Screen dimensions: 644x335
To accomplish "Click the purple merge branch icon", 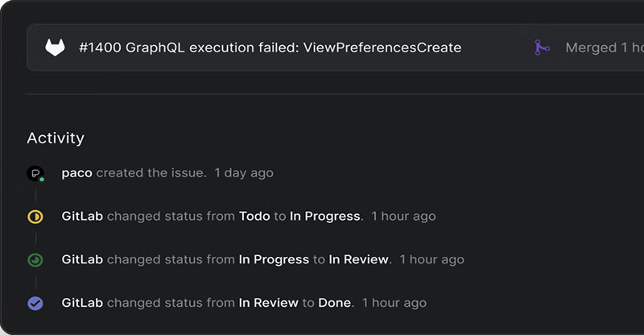I will coord(542,48).
